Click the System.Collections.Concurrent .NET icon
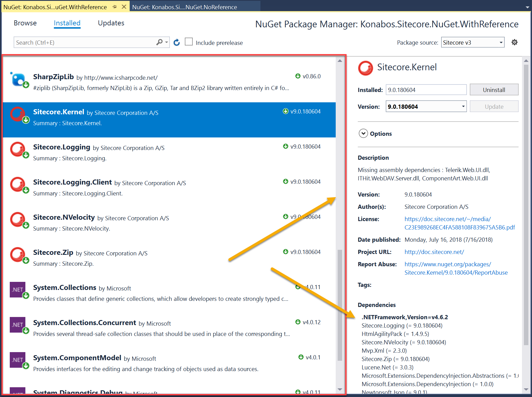Viewport: 532px width, 397px height. pos(19,325)
